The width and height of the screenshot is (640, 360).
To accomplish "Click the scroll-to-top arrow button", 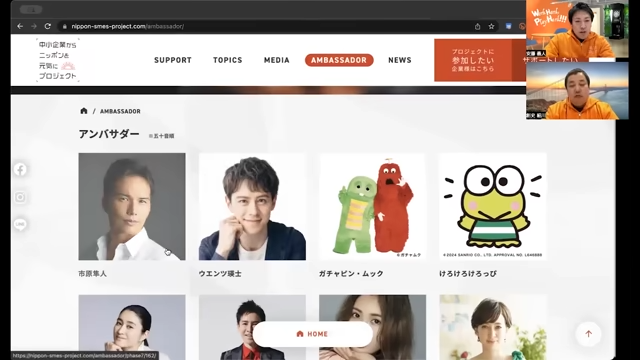I will pyautogui.click(x=588, y=334).
